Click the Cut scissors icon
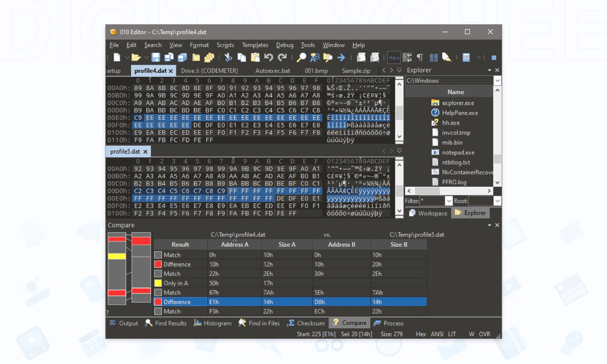 (x=228, y=57)
